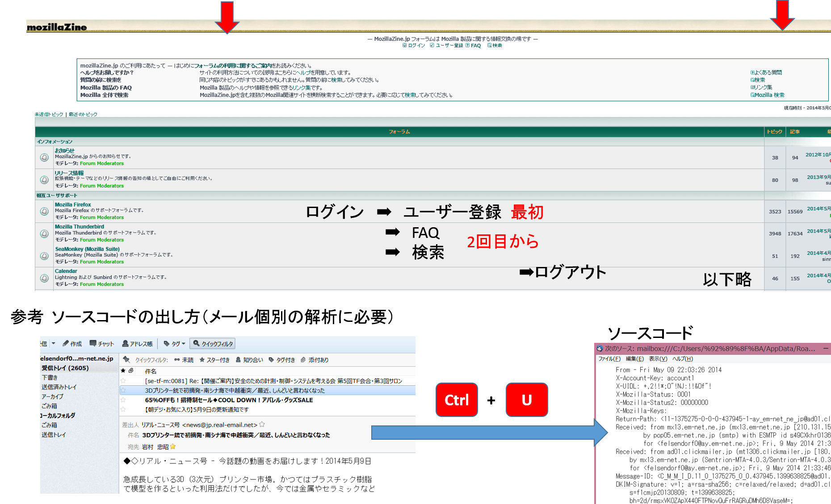
Task: Click the star icon next to the sender address
Action: 262,425
